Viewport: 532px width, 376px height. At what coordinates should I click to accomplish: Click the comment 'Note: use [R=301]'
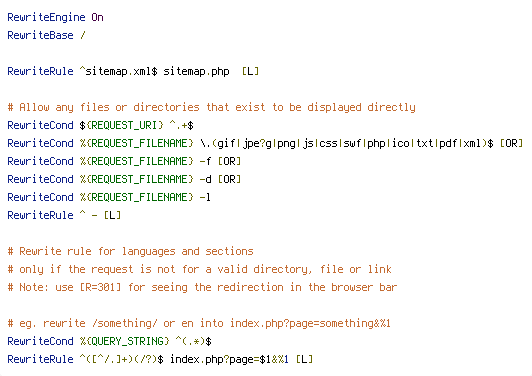[x=202, y=287]
